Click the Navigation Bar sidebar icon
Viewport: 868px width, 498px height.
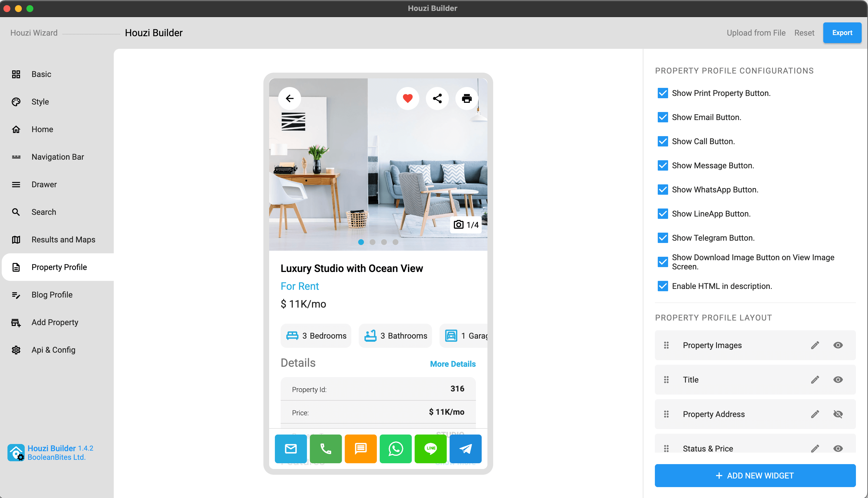click(x=17, y=157)
